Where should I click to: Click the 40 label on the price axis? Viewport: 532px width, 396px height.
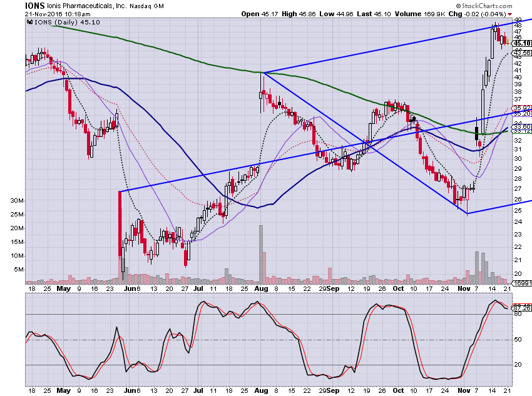point(518,78)
